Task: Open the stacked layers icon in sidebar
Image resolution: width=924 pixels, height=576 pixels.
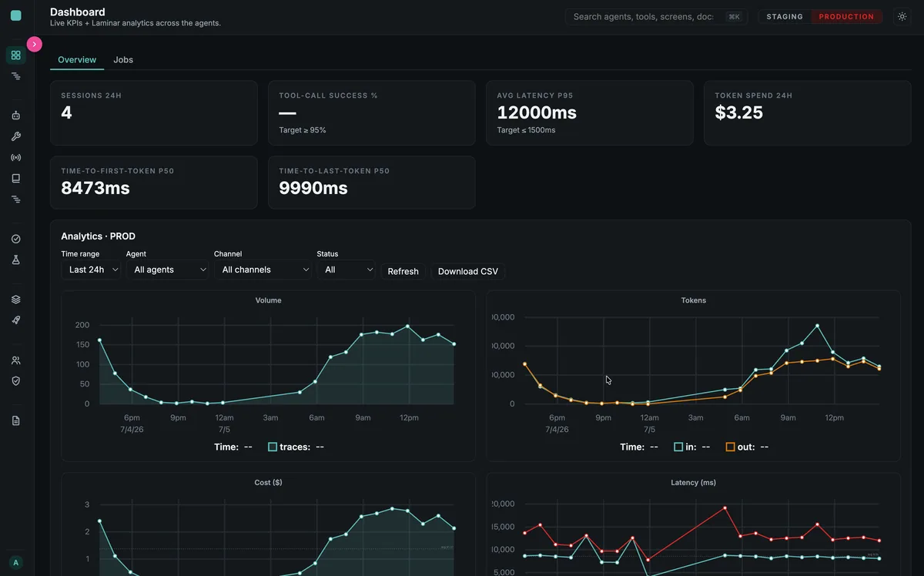Action: coord(15,300)
